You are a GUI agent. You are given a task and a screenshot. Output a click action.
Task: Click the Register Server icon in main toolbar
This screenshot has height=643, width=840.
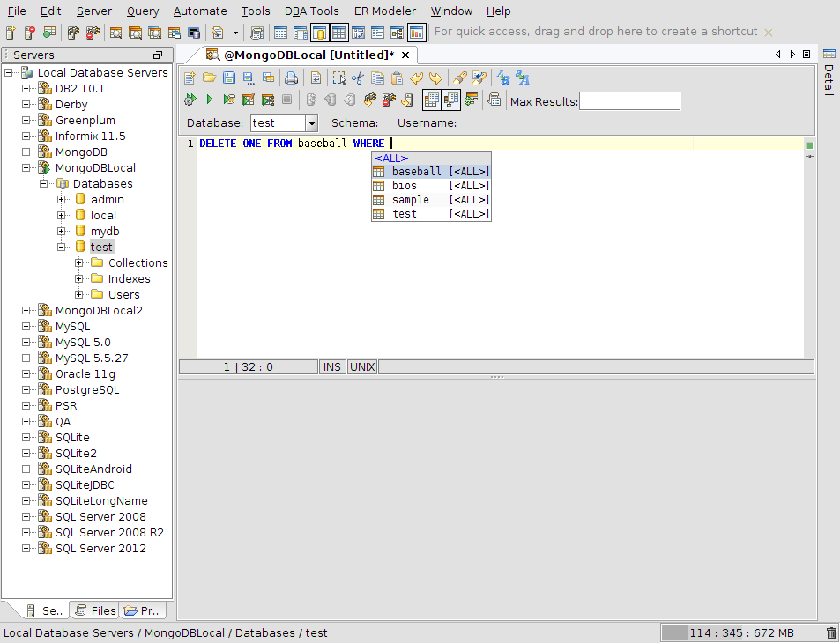pos(11,33)
